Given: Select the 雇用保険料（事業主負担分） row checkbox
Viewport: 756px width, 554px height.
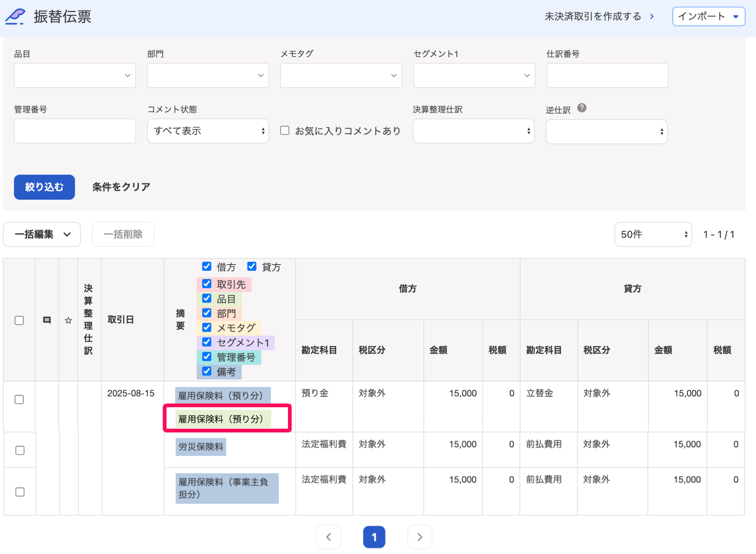Looking at the screenshot, I should pyautogui.click(x=20, y=492).
